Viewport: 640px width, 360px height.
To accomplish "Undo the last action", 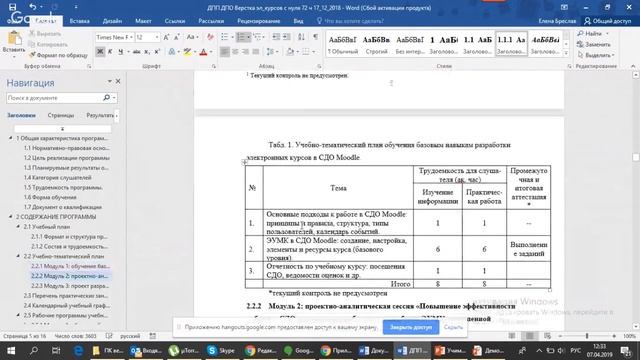I will (x=33, y=7).
